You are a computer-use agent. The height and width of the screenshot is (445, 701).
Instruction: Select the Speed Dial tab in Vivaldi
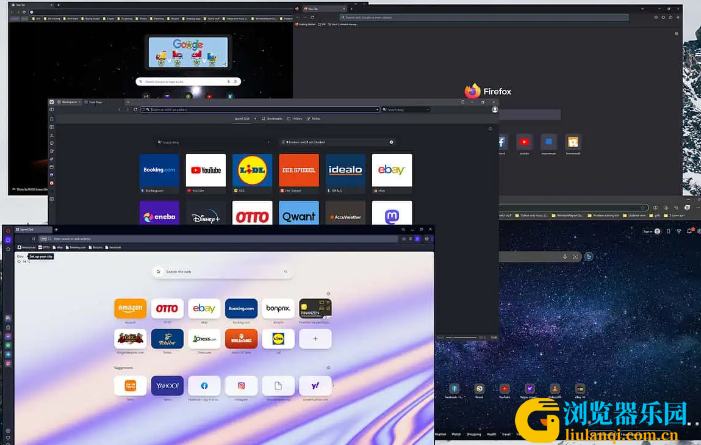(x=242, y=119)
